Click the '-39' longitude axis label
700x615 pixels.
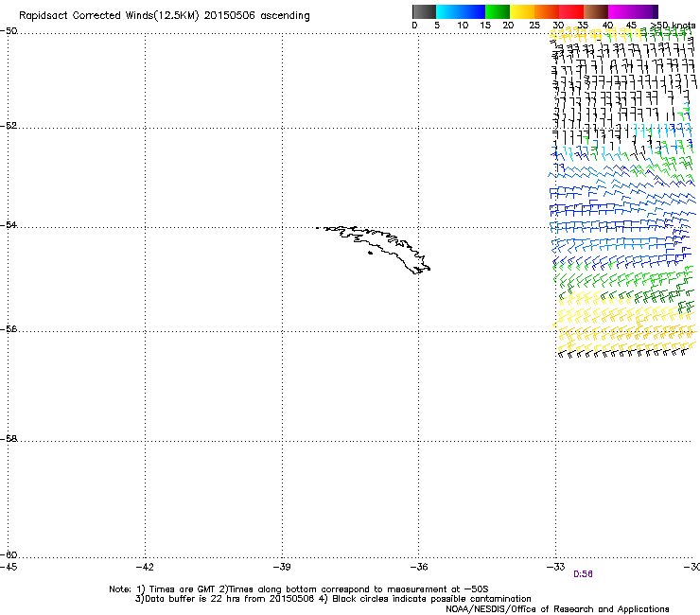(x=282, y=567)
